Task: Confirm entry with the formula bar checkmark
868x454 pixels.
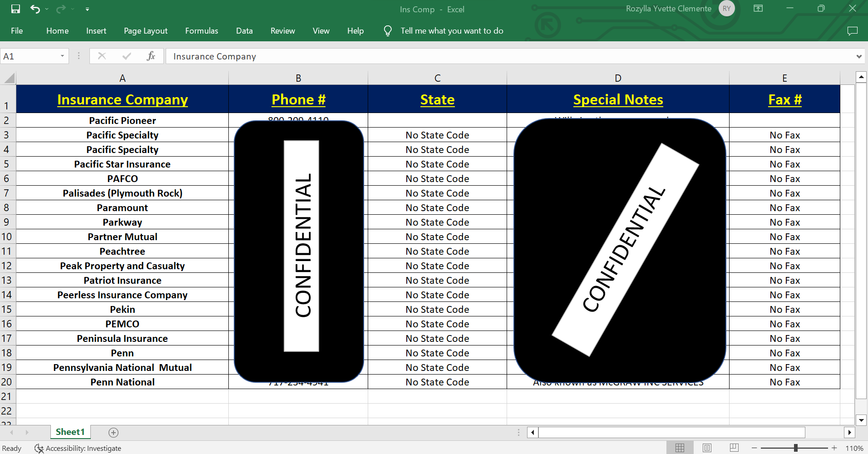Action: (127, 56)
